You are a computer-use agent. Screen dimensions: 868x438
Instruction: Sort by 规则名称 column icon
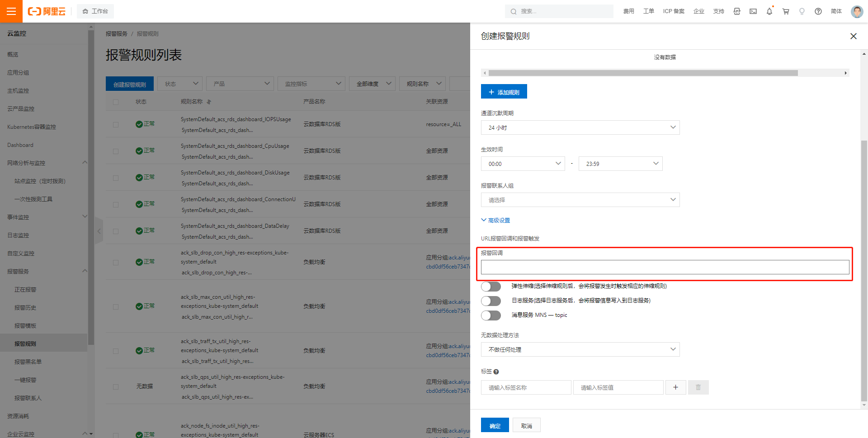click(209, 102)
